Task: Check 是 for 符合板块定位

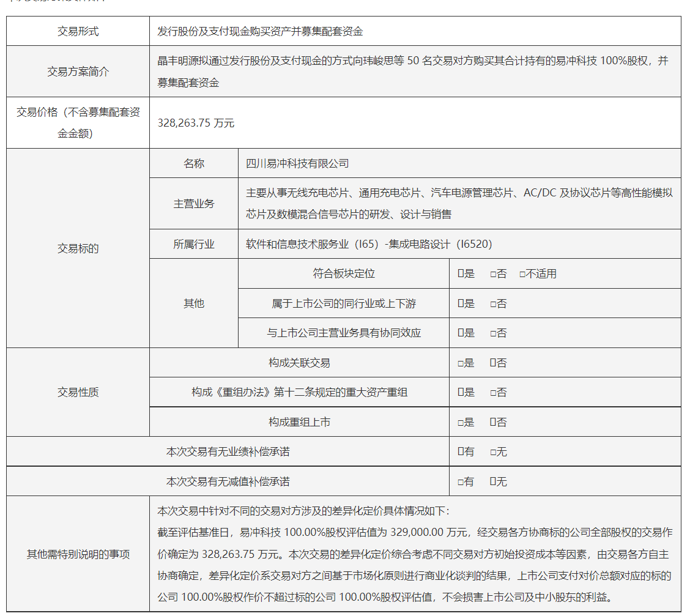Action: coord(460,273)
